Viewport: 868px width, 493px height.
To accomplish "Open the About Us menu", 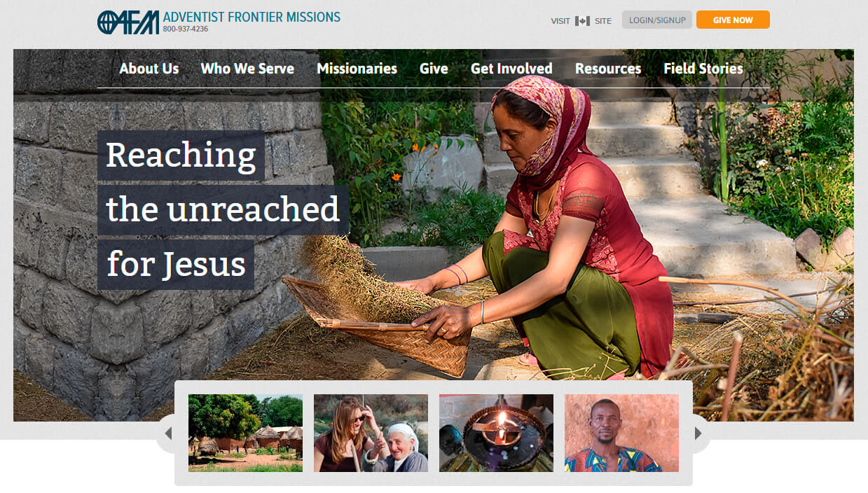I will (x=149, y=69).
